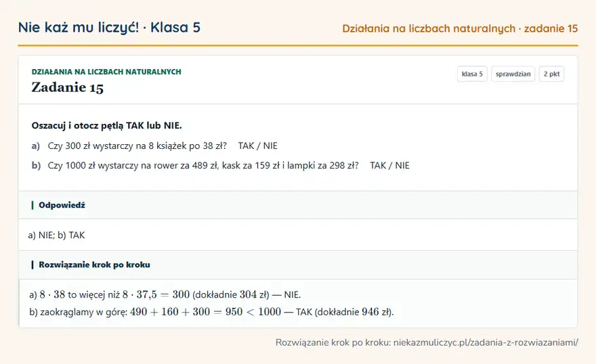The image size is (596, 364).
Task: Click question a) about 8 książek po 38 zł
Action: pyautogui.click(x=129, y=145)
